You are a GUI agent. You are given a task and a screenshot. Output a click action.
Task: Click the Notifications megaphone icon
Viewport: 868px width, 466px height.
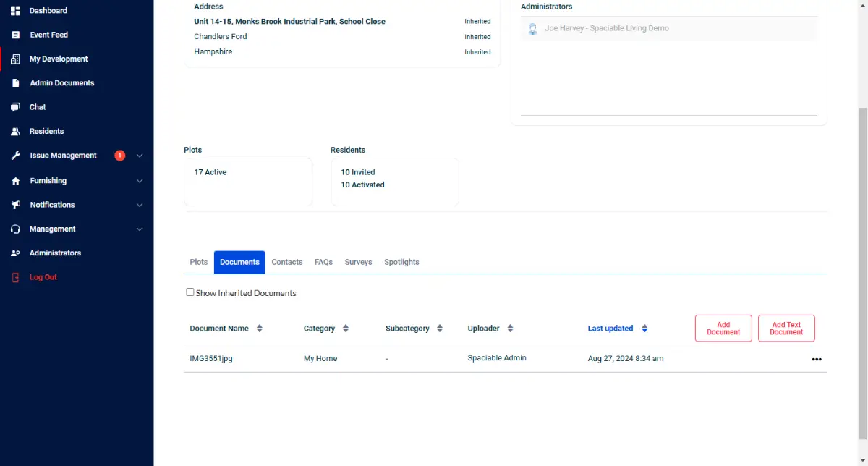pyautogui.click(x=15, y=205)
